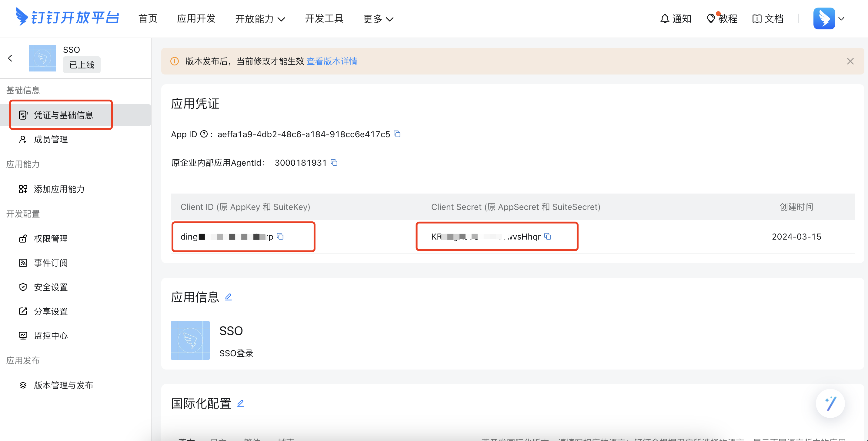Expand the 开放能力 dropdown
Image resolution: width=868 pixels, height=441 pixels.
(x=260, y=19)
